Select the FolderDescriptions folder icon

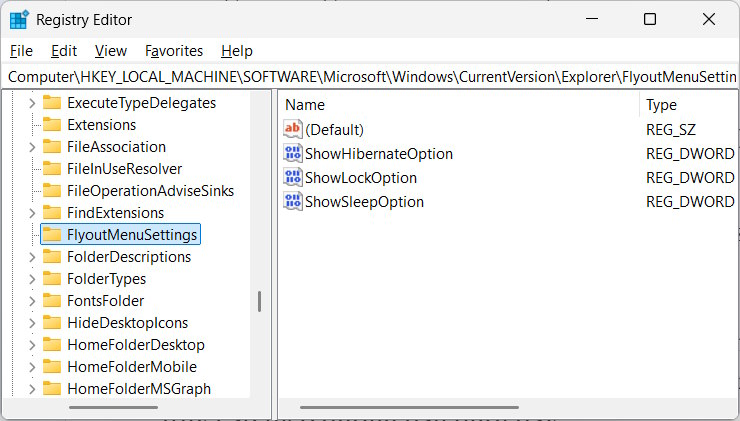point(52,257)
